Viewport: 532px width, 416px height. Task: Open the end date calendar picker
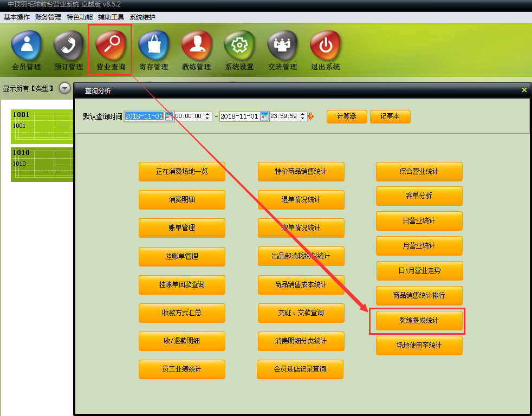[264, 116]
